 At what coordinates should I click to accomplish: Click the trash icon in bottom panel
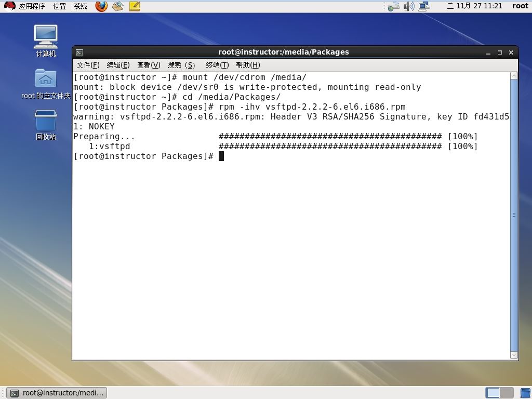(x=526, y=393)
